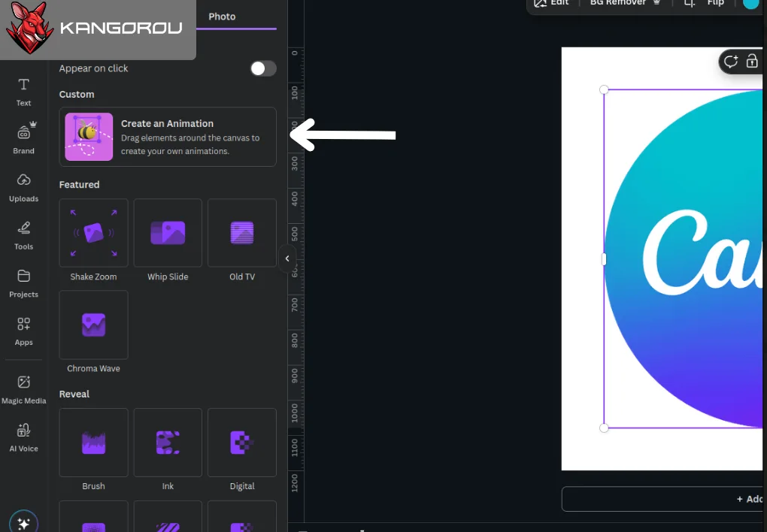Open the Tools sidebar panel
This screenshot has width=767, height=532.
[x=23, y=235]
